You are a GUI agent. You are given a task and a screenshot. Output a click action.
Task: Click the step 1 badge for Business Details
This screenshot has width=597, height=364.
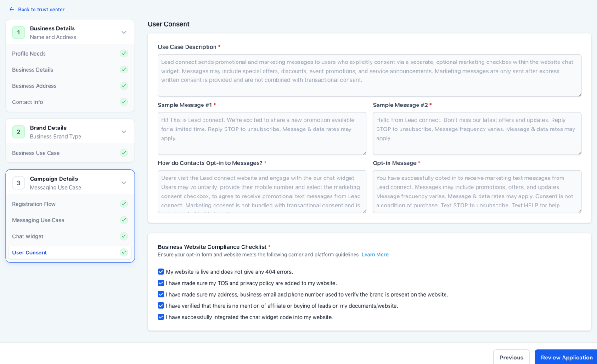(18, 32)
